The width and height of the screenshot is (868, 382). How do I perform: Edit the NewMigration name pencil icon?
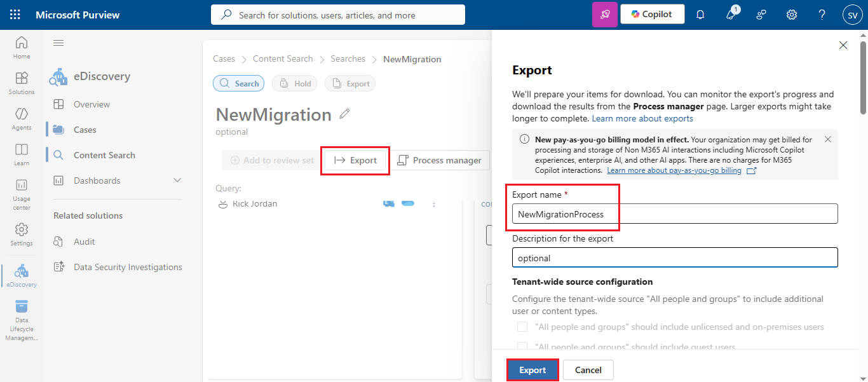(x=344, y=114)
